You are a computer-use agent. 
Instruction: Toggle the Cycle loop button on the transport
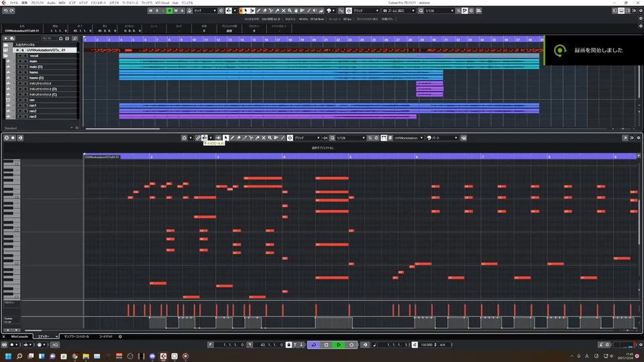click(x=314, y=345)
